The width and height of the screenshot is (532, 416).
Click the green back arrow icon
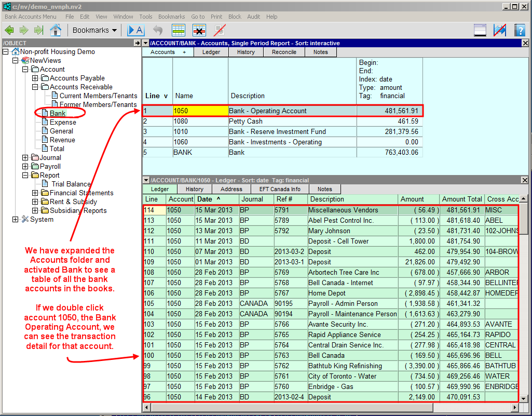click(9, 30)
